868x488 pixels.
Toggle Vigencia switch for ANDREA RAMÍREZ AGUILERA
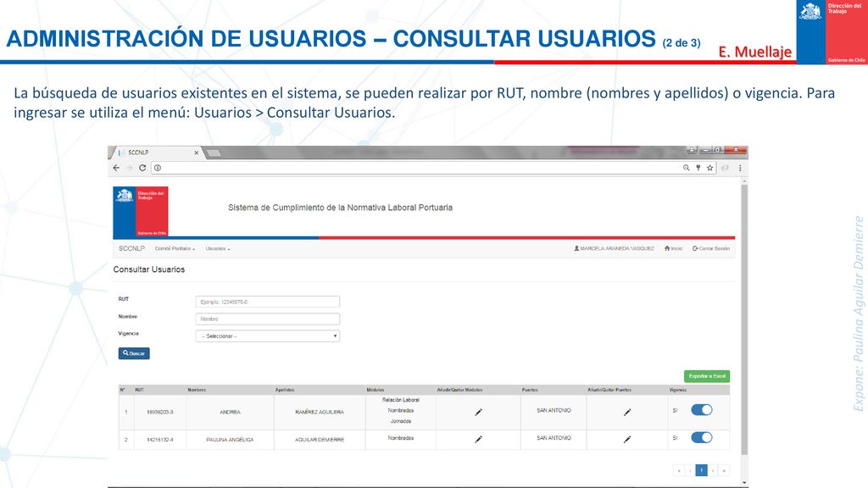click(701, 410)
